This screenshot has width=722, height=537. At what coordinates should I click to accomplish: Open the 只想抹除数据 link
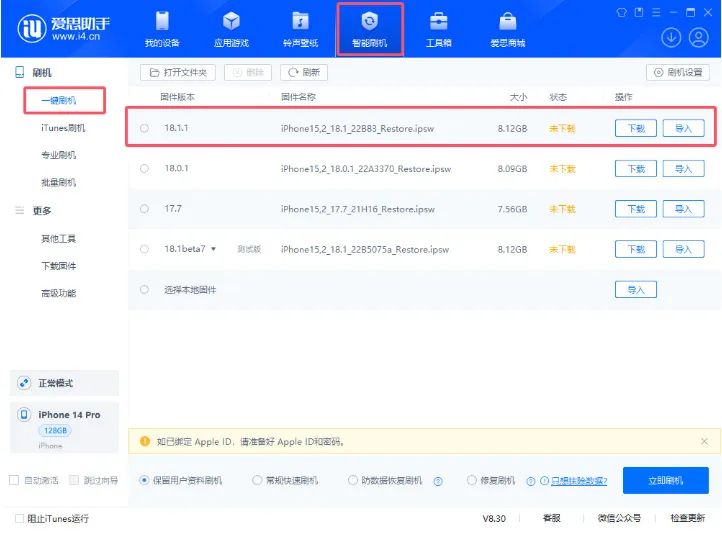pyautogui.click(x=578, y=481)
